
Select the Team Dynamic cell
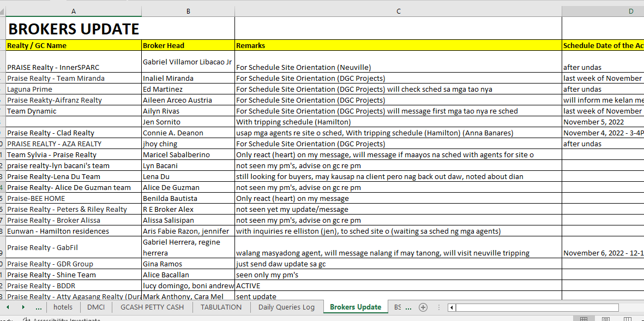(74, 111)
